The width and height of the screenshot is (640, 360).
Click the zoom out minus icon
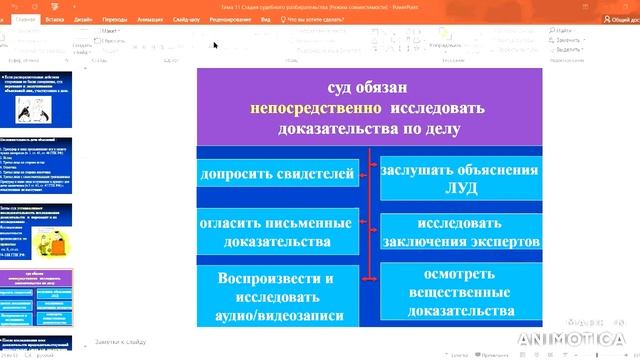[576, 356]
